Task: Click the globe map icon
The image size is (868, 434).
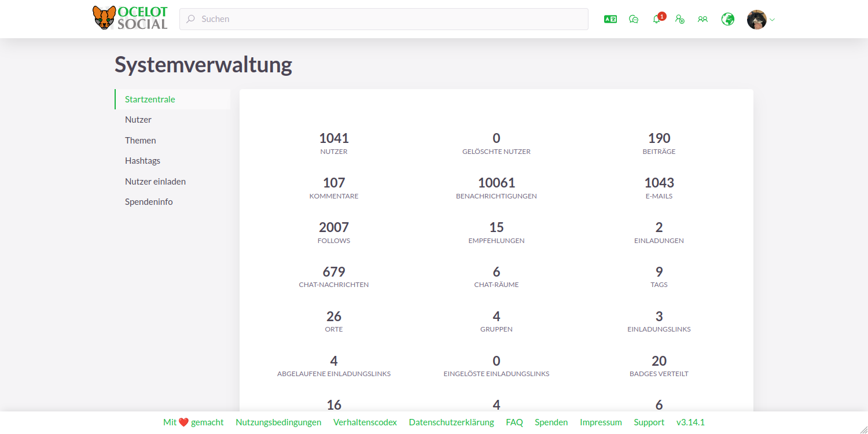Action: coord(727,19)
